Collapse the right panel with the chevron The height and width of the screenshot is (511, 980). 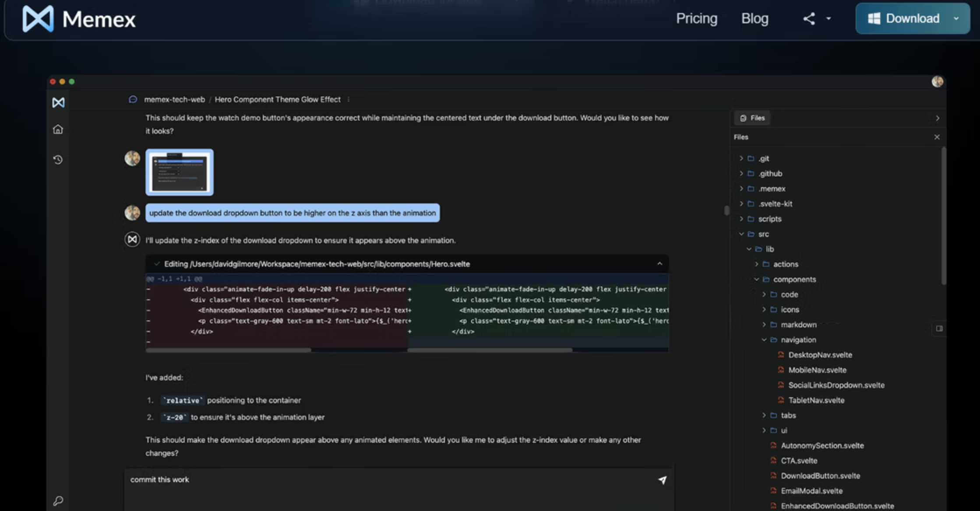[x=938, y=118]
